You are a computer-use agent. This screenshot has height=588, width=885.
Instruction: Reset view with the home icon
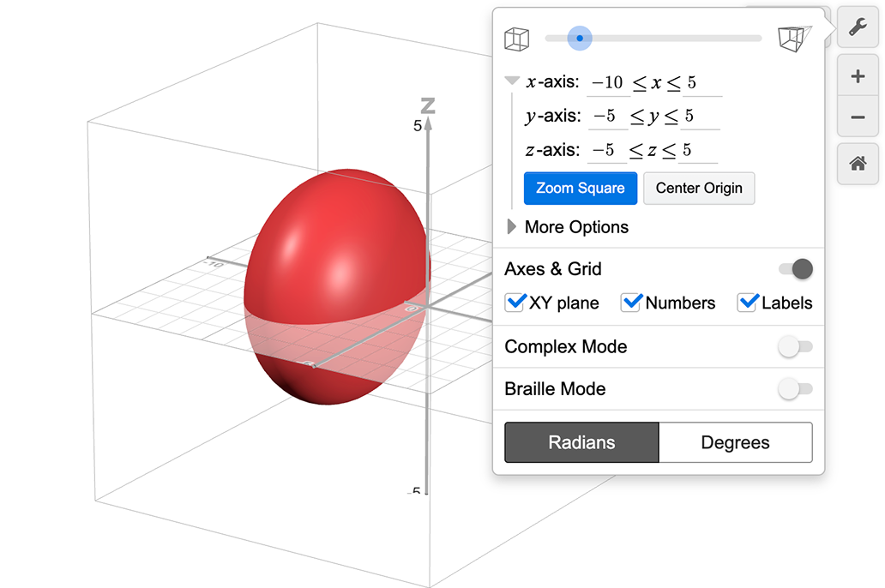858,164
